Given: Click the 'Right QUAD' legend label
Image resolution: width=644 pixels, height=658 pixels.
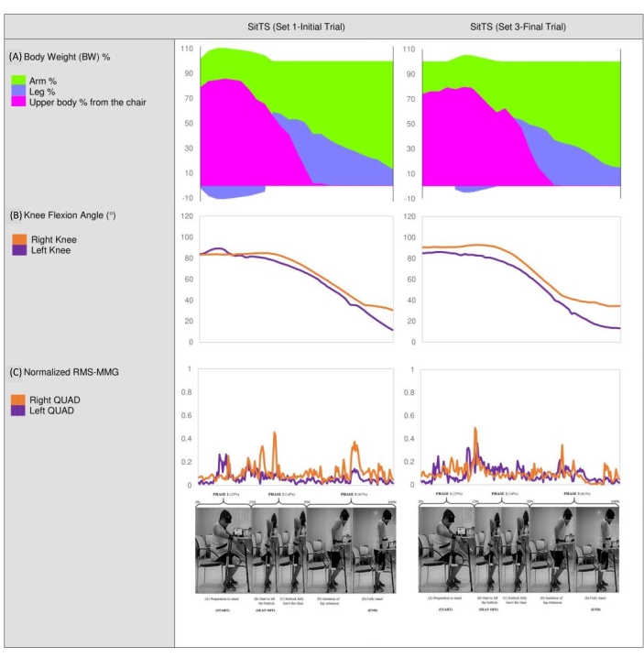Looking at the screenshot, I should [x=55, y=400].
